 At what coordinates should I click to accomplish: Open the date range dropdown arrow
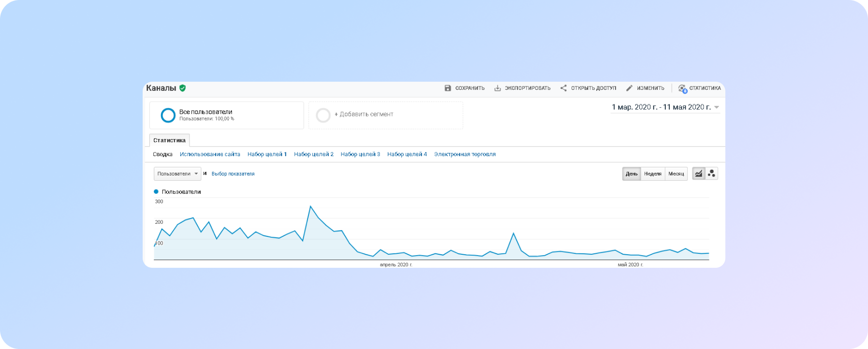(717, 107)
